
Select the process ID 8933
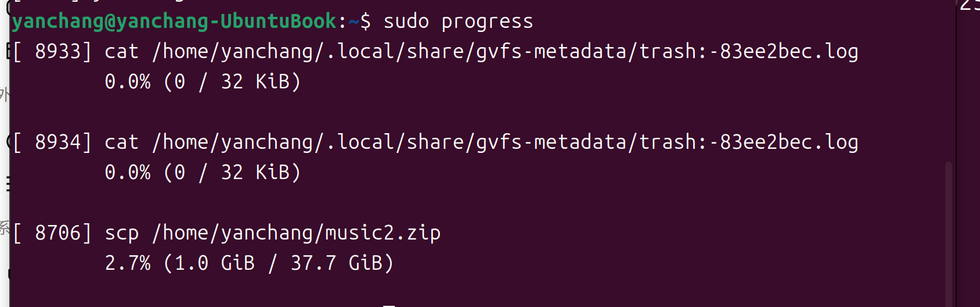coord(57,52)
